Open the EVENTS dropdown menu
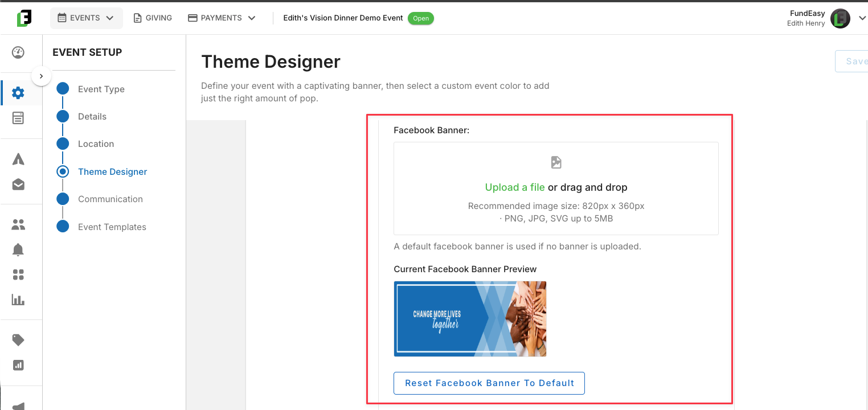The height and width of the screenshot is (410, 868). 86,18
